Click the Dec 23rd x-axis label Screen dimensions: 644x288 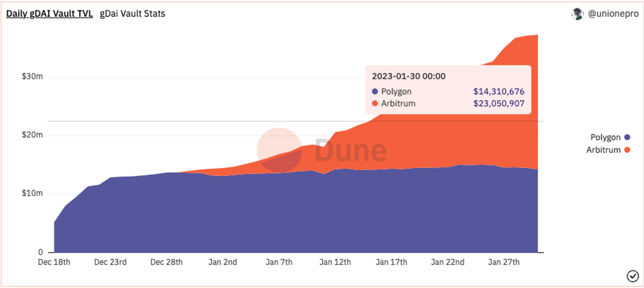[x=110, y=262]
